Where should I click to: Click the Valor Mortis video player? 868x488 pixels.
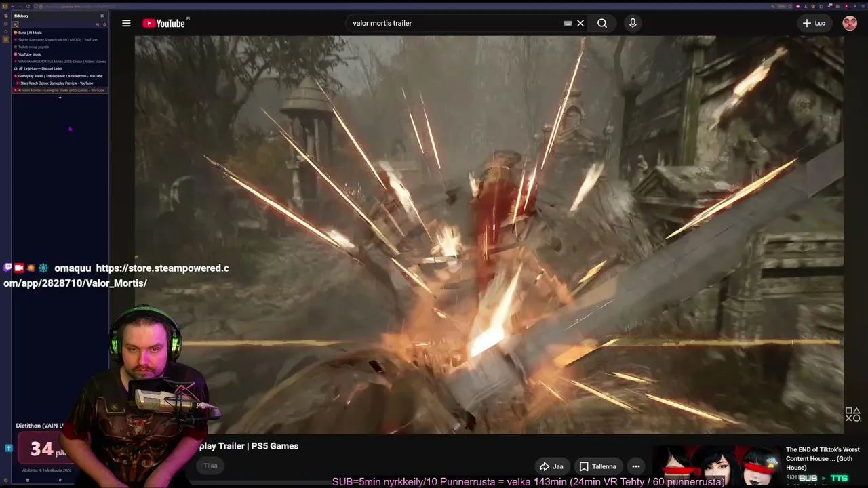[x=489, y=235]
